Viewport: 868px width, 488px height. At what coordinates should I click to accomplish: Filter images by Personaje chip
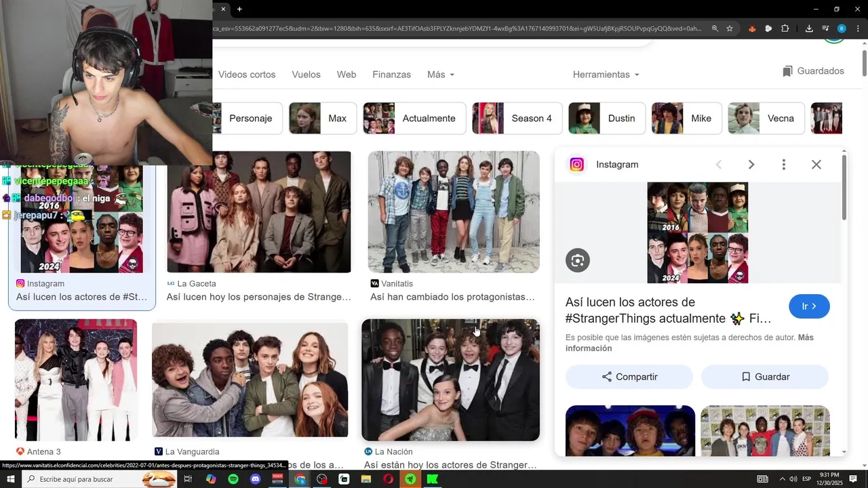point(247,119)
